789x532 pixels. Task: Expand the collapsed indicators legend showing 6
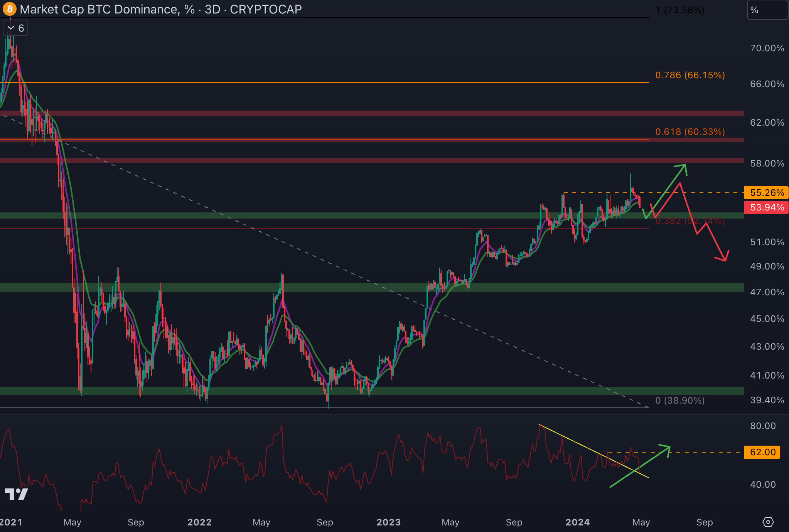(x=15, y=28)
